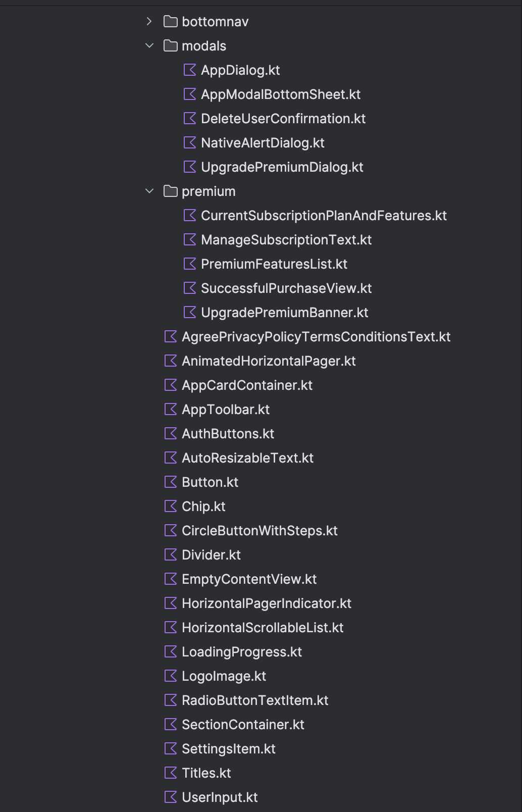This screenshot has width=522, height=812.
Task: Select the premium folder name
Action: (208, 191)
